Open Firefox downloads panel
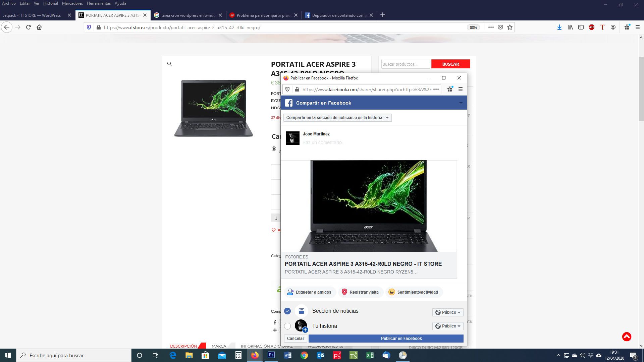Screen dimensions: 644x362 [x=559, y=27]
